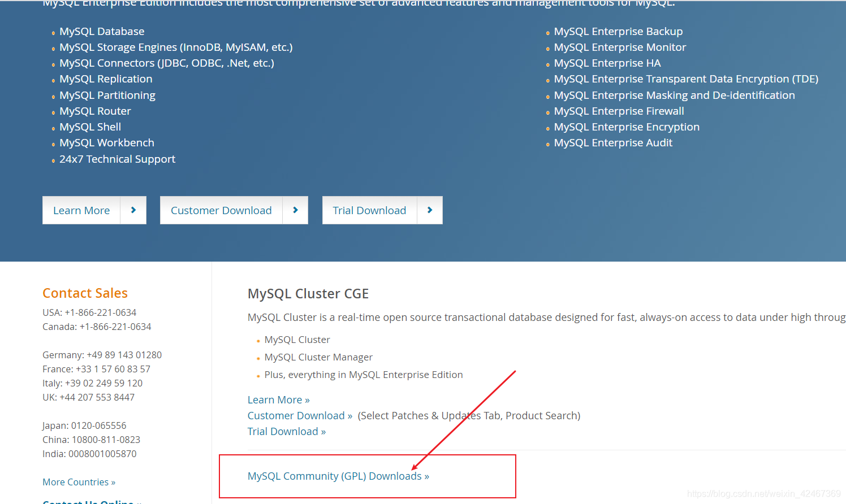Select the MySQL Replication entry
Screen dimensions: 846x504
106,79
